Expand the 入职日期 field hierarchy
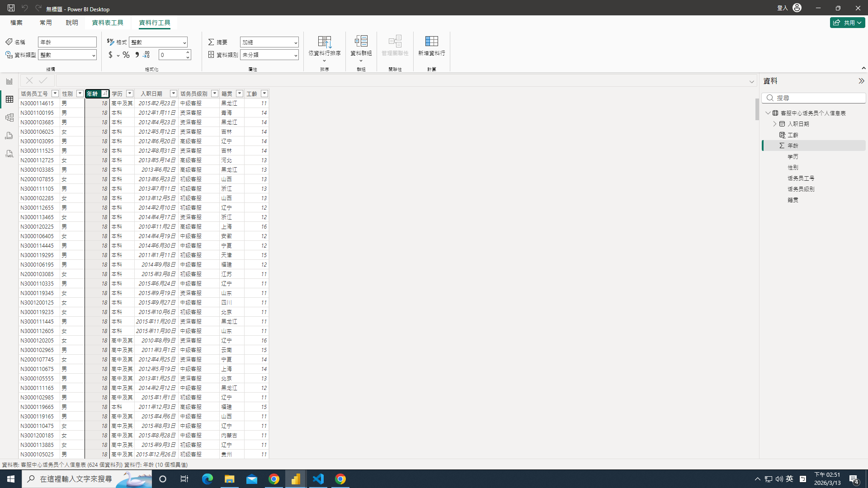 (x=774, y=124)
